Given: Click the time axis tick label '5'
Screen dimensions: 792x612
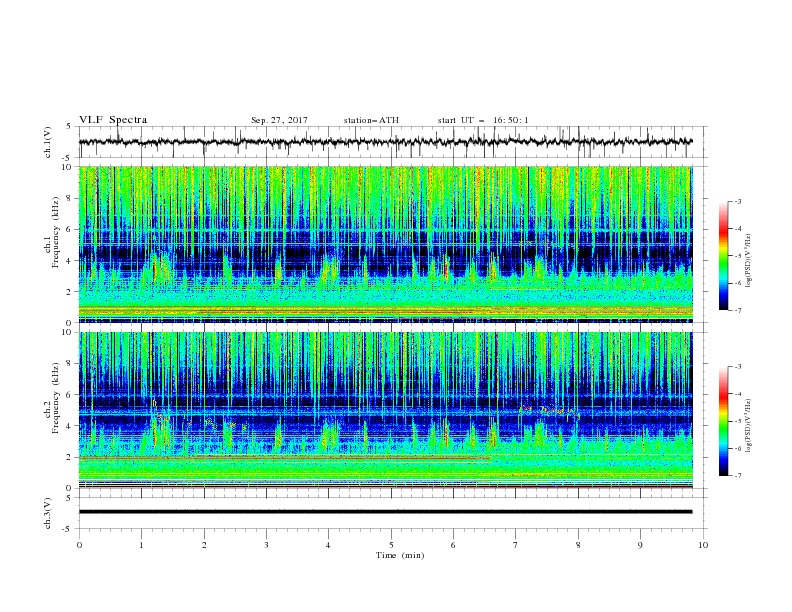Looking at the screenshot, I should click(x=391, y=545).
